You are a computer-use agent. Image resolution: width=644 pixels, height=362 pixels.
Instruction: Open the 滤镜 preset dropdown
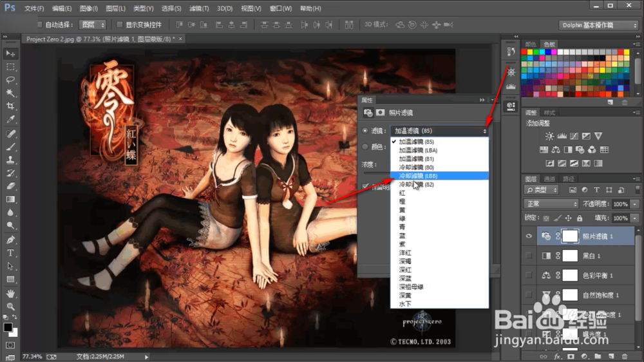pyautogui.click(x=439, y=131)
